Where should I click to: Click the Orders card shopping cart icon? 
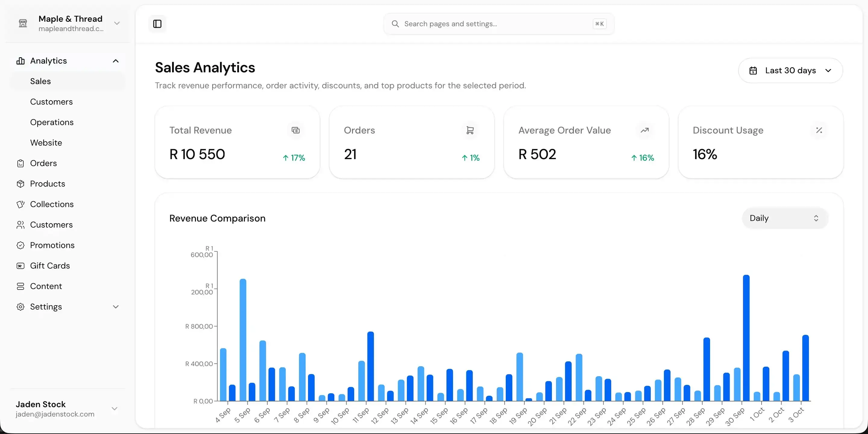(470, 131)
